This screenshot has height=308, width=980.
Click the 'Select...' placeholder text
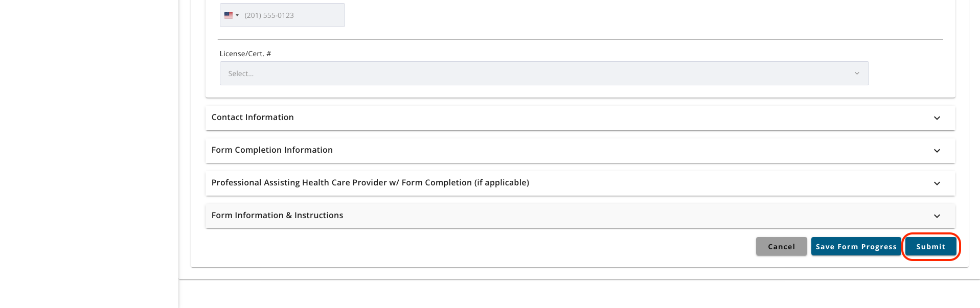241,74
